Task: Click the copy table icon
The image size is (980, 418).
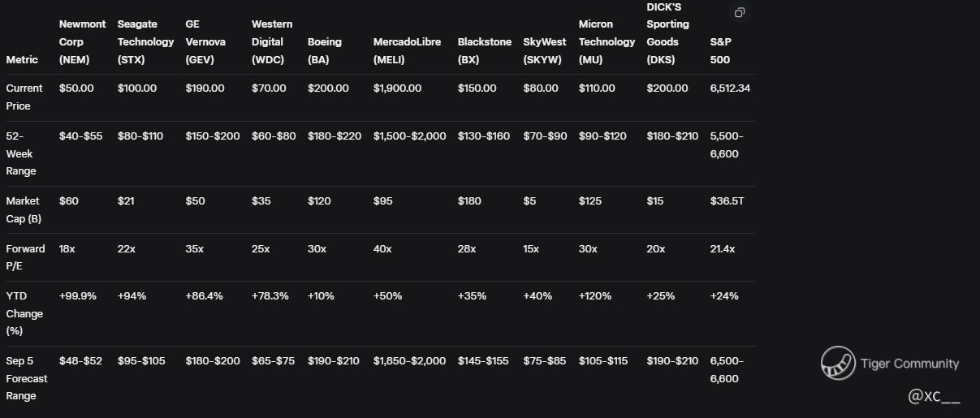Action: coord(739,13)
